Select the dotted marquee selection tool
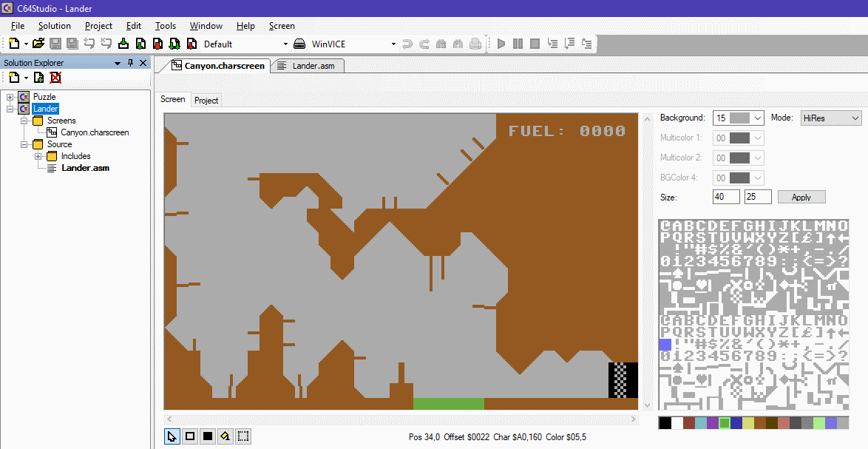 [x=243, y=436]
